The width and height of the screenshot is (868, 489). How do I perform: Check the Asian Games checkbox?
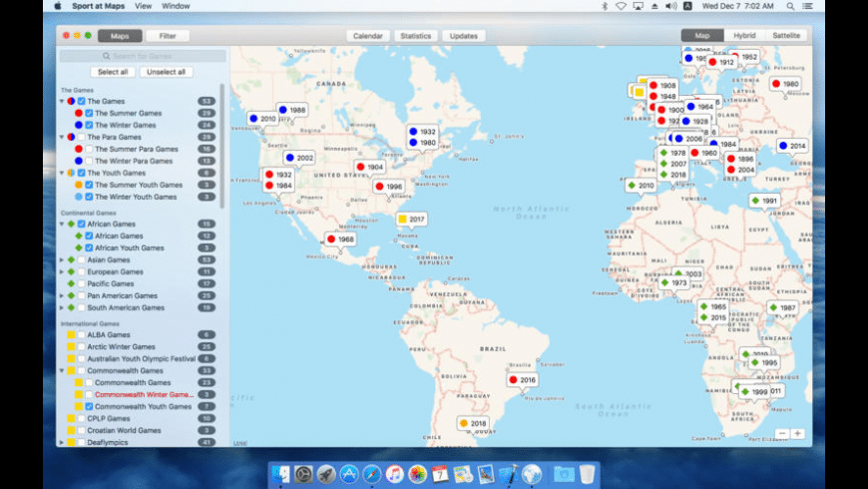(x=82, y=259)
